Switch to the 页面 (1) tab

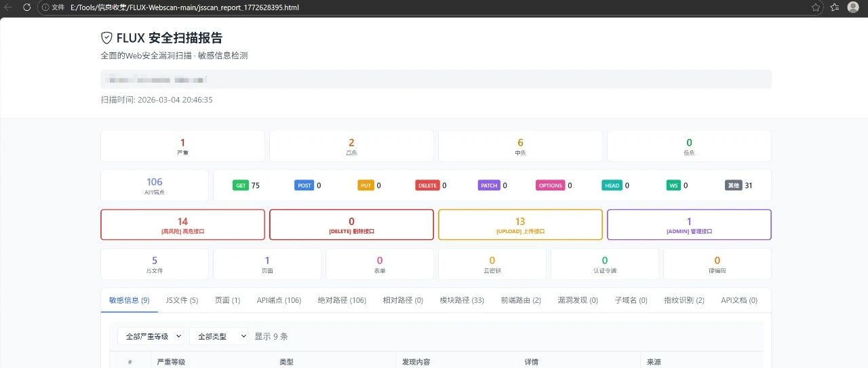tap(227, 300)
